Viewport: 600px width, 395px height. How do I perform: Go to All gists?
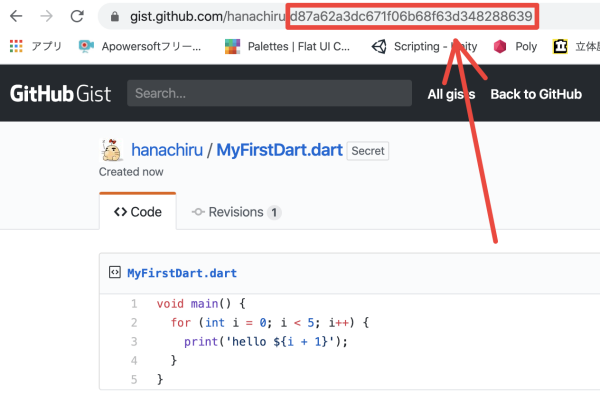pyautogui.click(x=451, y=94)
